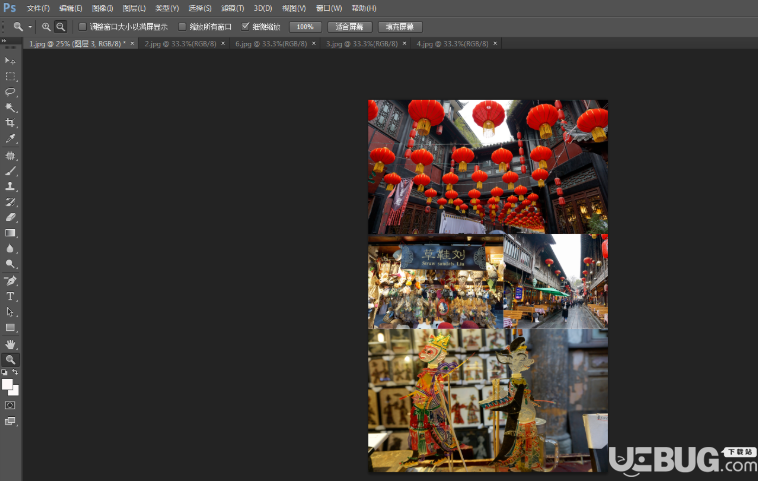Select the Eyedropper tool
The height and width of the screenshot is (481, 758).
point(10,139)
